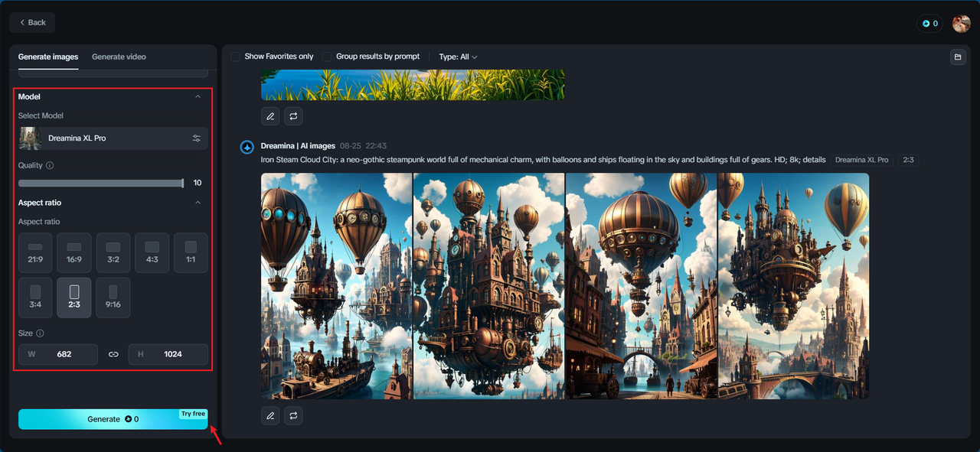Go back using the Back button
Image resolution: width=980 pixels, height=452 pixels.
tap(32, 22)
